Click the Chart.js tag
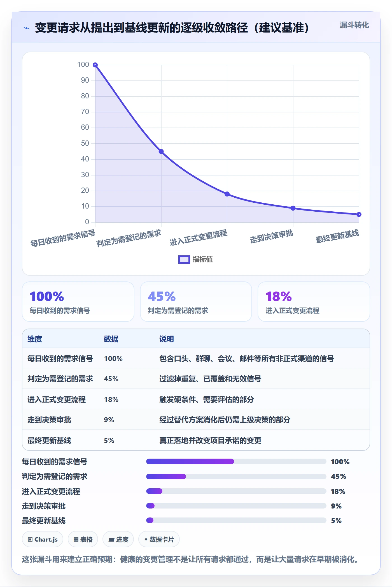The image size is (392, 587). [x=43, y=539]
